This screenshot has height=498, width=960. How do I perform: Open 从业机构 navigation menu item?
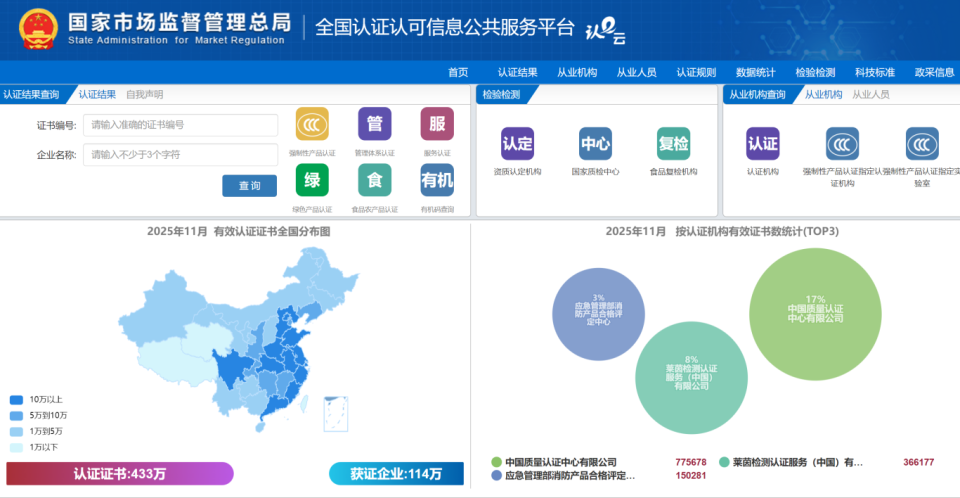(577, 72)
